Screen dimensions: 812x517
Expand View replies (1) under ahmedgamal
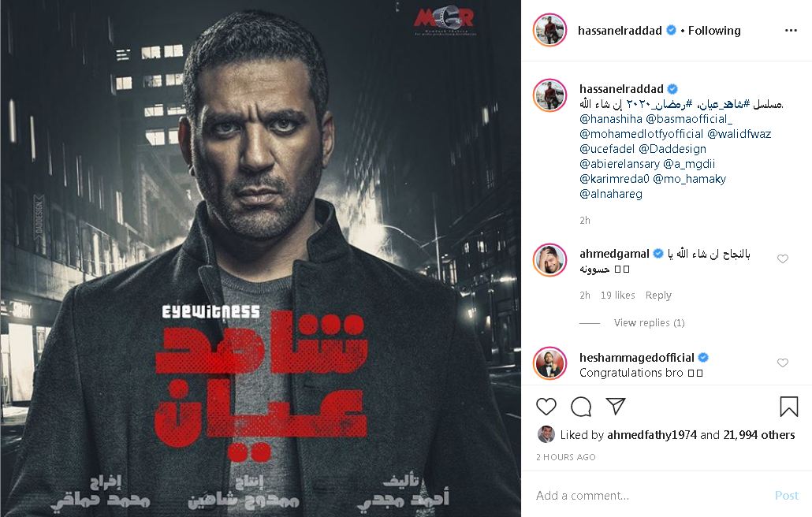pyautogui.click(x=649, y=323)
